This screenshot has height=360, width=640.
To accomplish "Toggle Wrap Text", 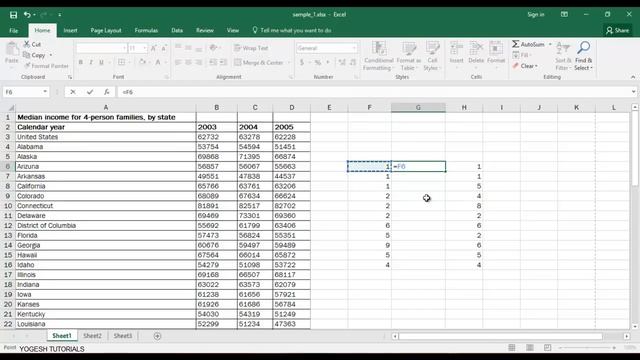I will click(x=251, y=48).
